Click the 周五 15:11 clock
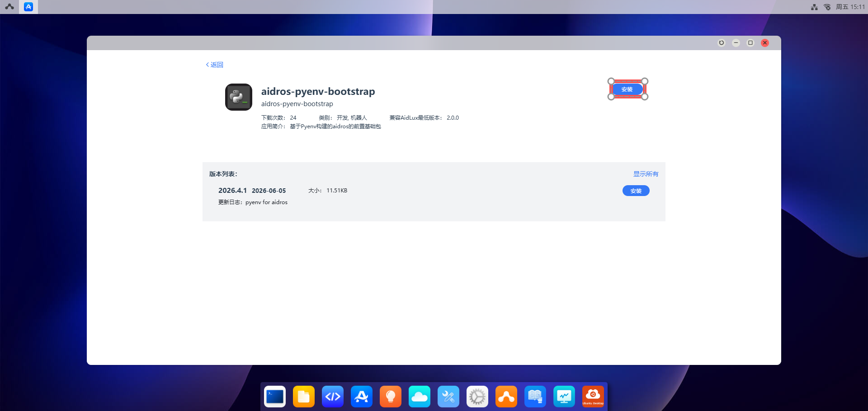Image resolution: width=868 pixels, height=411 pixels. click(850, 7)
